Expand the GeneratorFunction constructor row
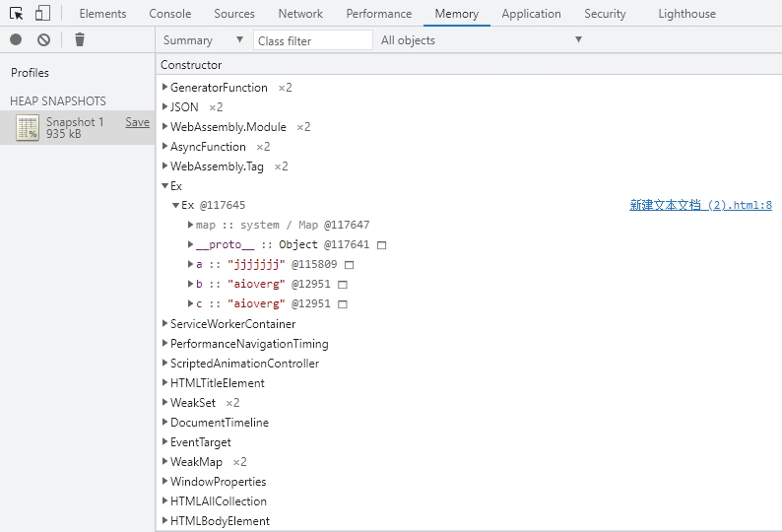 164,88
